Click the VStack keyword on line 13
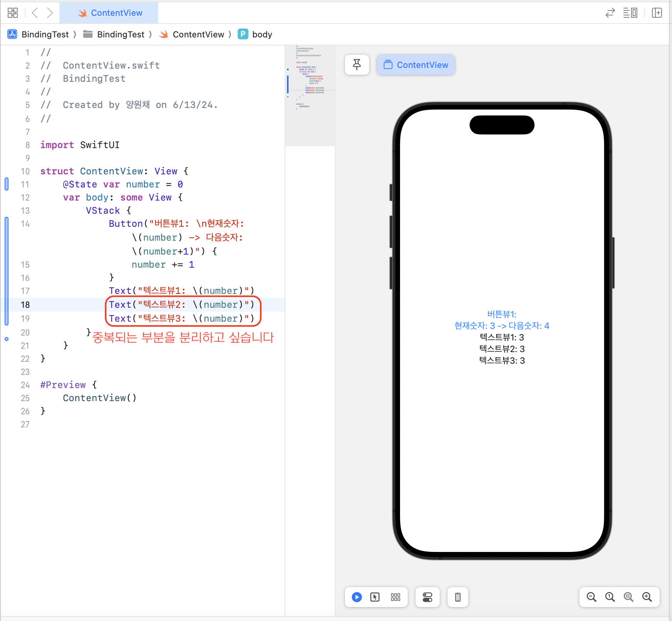The image size is (672, 621). click(103, 211)
